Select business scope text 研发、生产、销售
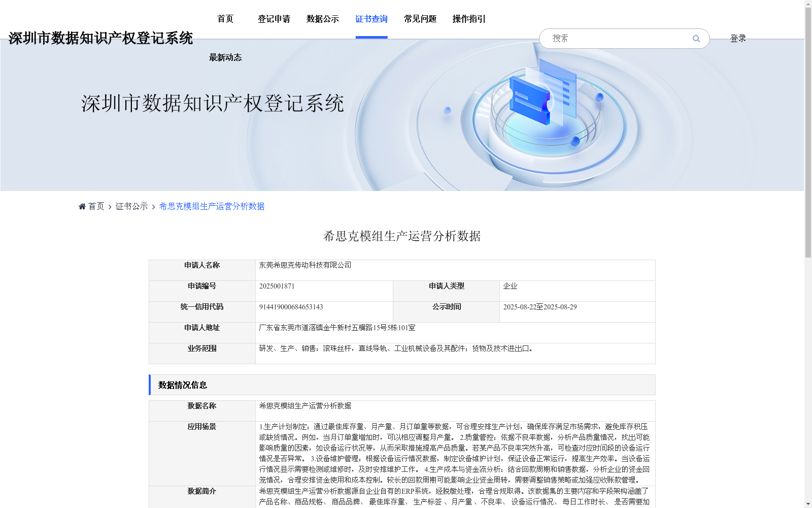 coord(287,348)
